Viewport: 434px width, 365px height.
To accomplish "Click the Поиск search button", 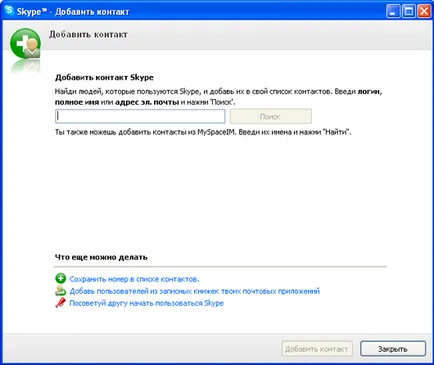I will click(x=271, y=116).
